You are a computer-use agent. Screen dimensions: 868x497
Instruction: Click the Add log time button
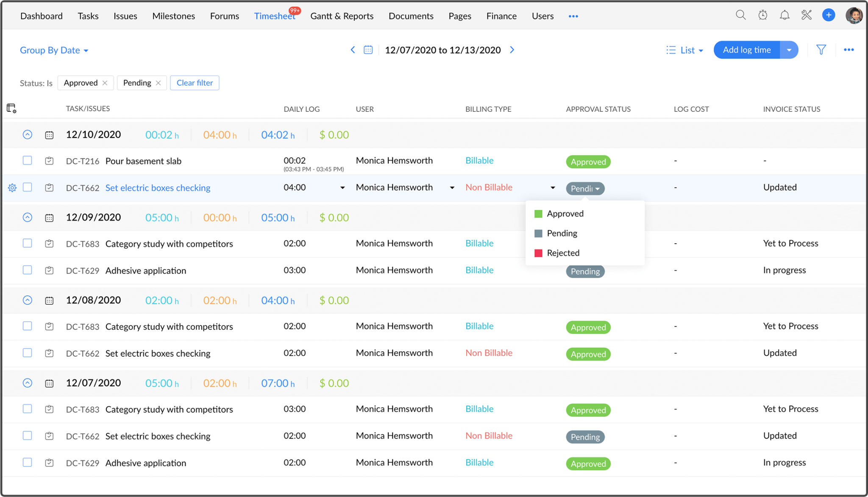(746, 50)
